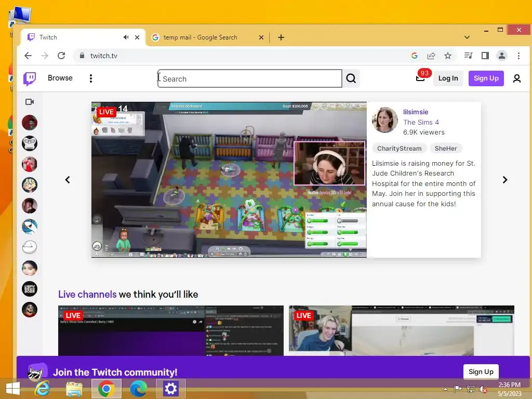Close the Twitch tab
532x399 pixels.
coord(137,37)
